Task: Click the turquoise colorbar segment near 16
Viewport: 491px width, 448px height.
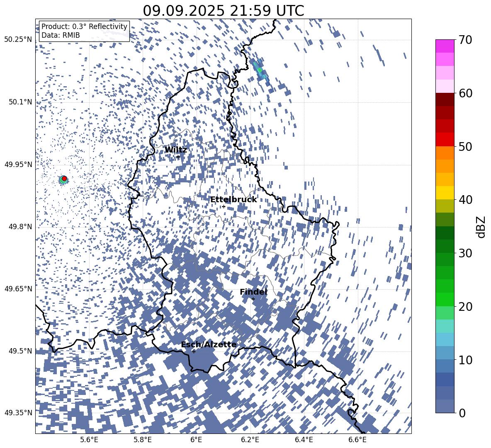Action: point(445,326)
